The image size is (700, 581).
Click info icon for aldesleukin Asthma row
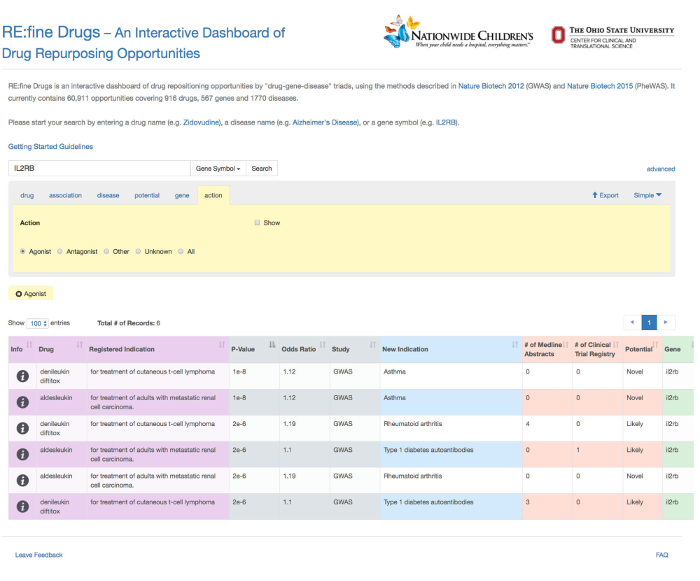coord(20,401)
